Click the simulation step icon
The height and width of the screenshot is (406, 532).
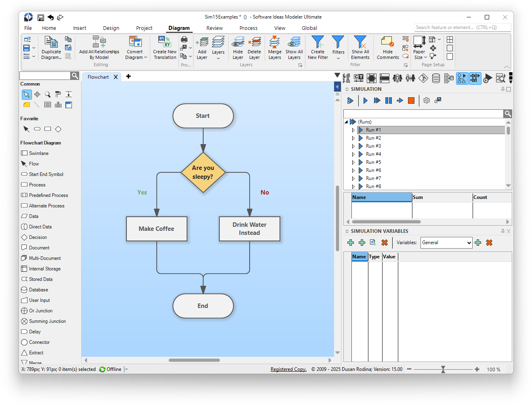[400, 100]
